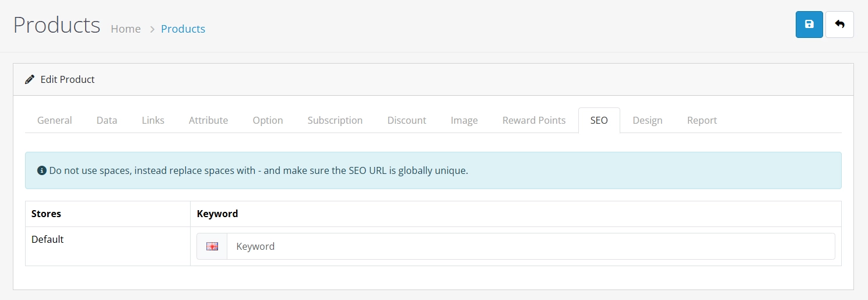Select the Reward Points tab
The width and height of the screenshot is (868, 300).
coord(534,120)
